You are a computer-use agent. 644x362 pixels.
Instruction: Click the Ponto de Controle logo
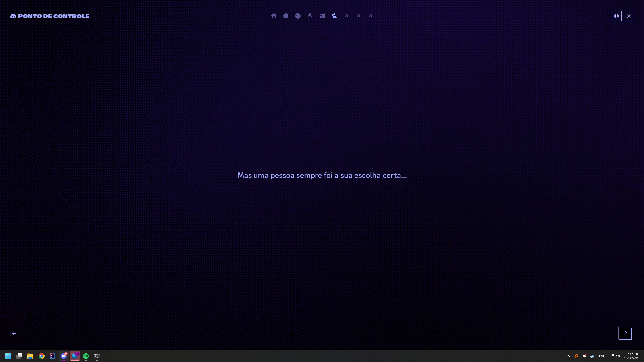coord(49,16)
